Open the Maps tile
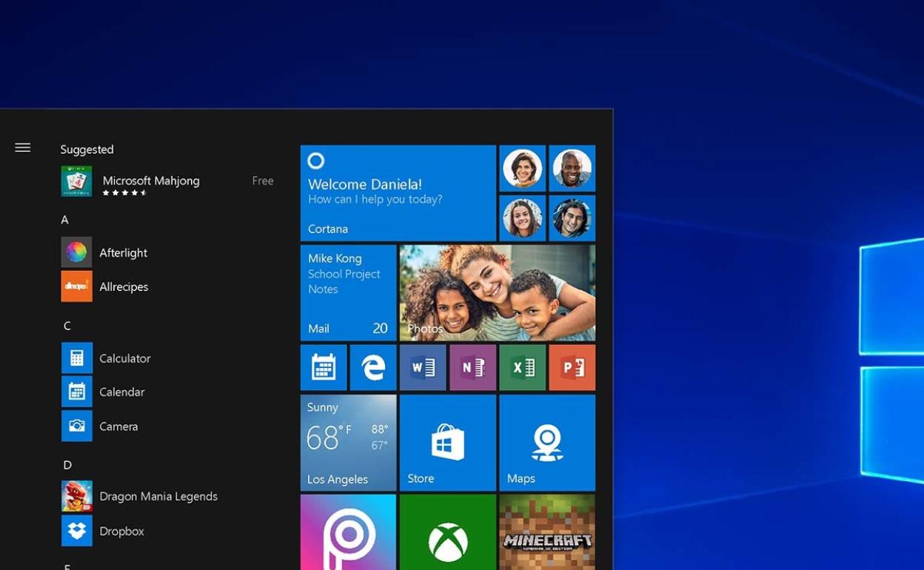924x570 pixels. [547, 443]
